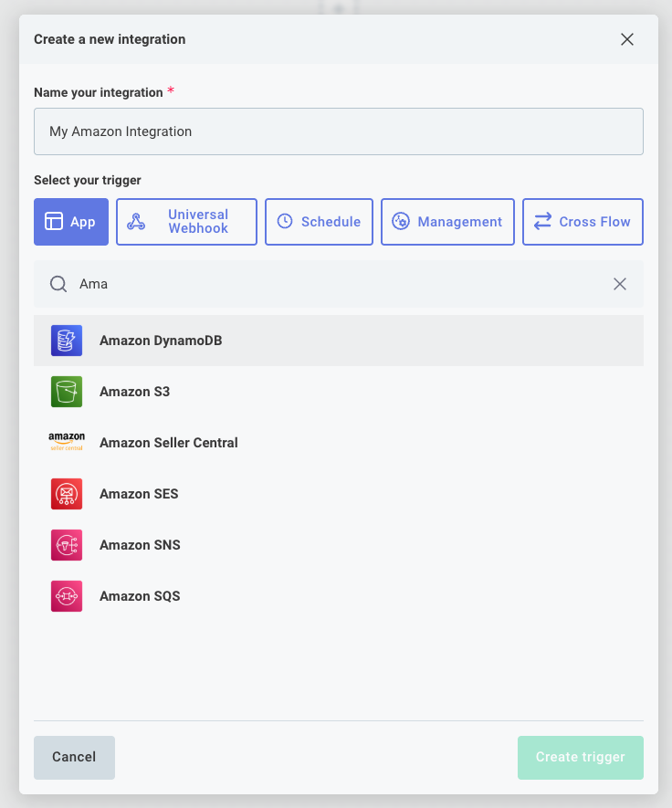The width and height of the screenshot is (672, 808).
Task: Close the Create a new integration dialog
Action: click(x=627, y=39)
